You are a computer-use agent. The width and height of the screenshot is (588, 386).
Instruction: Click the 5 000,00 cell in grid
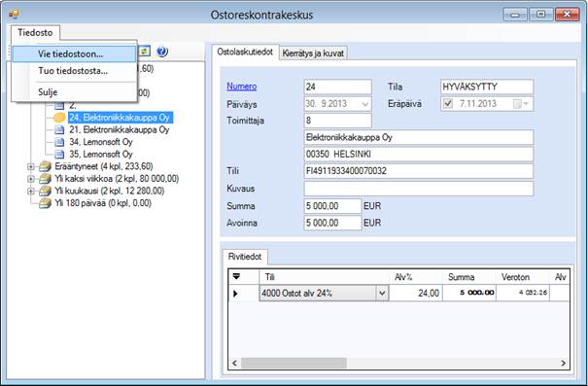(x=469, y=293)
